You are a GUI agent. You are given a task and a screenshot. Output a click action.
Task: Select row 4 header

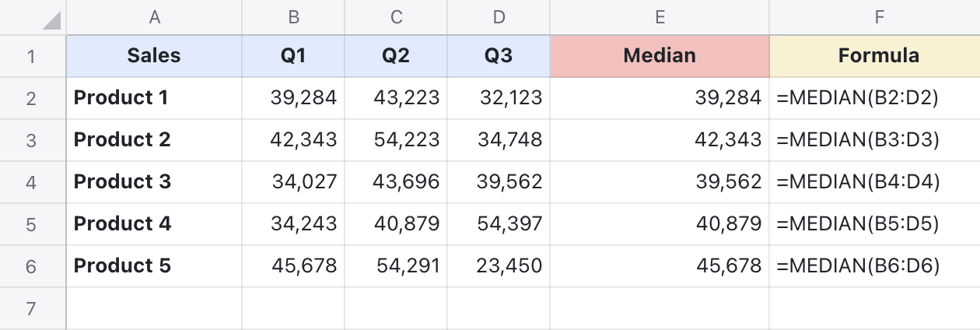click(31, 182)
